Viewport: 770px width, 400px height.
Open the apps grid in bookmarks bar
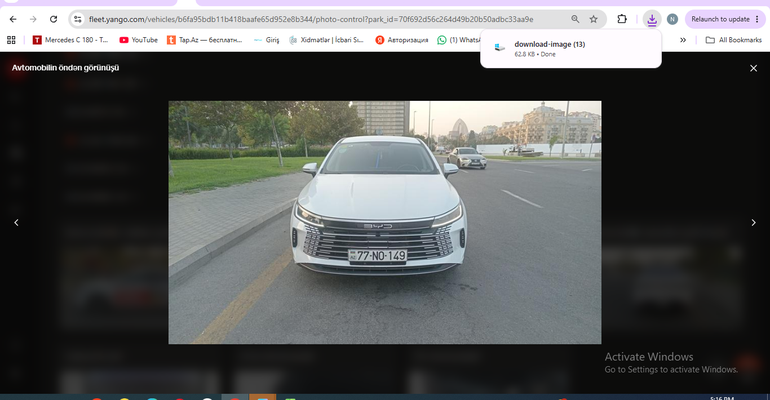[x=11, y=40]
